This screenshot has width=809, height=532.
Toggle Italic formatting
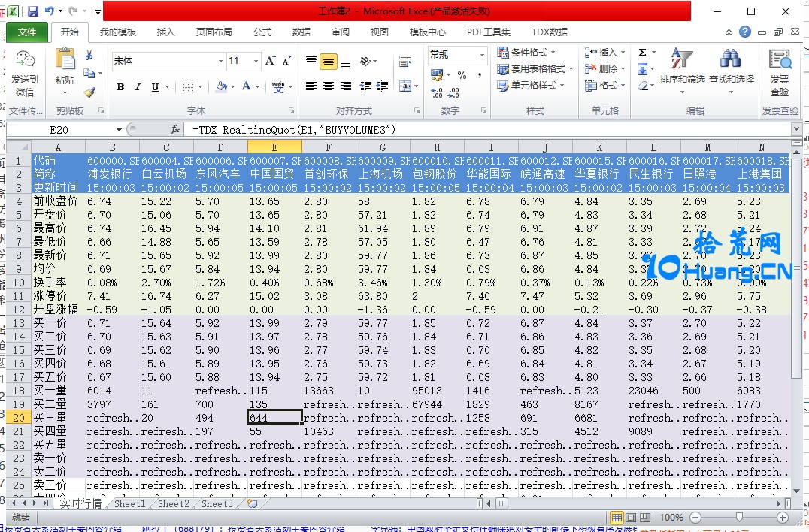138,86
